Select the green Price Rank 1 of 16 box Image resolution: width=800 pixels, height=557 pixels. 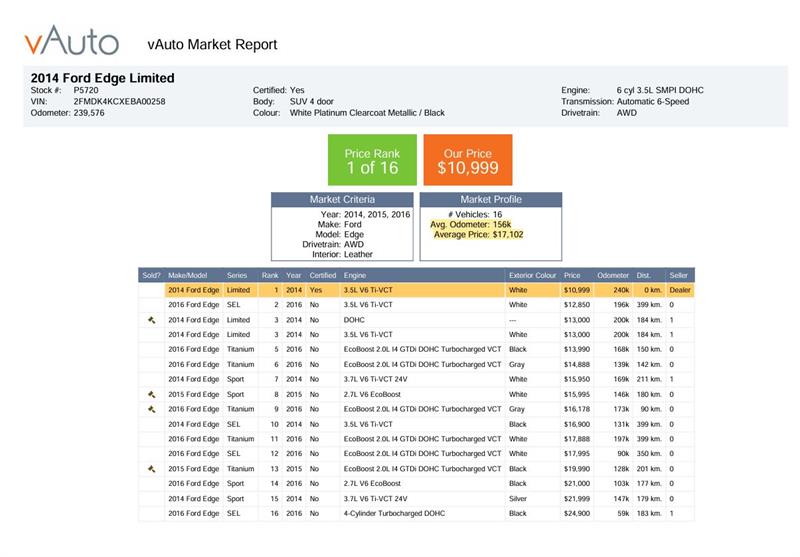click(x=372, y=160)
